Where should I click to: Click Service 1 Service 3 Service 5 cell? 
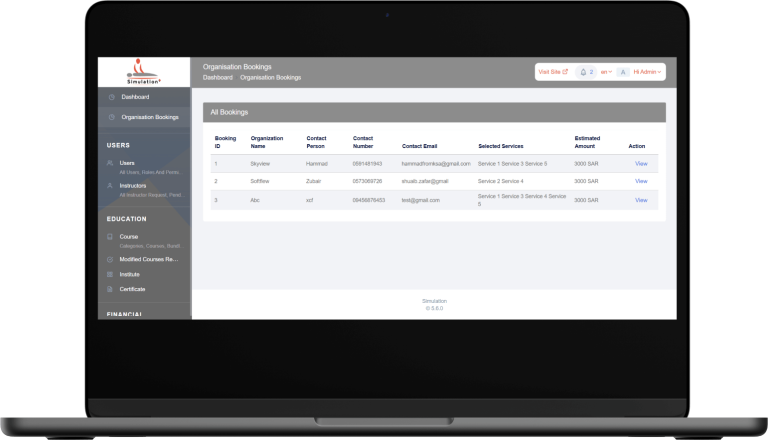(x=512, y=164)
